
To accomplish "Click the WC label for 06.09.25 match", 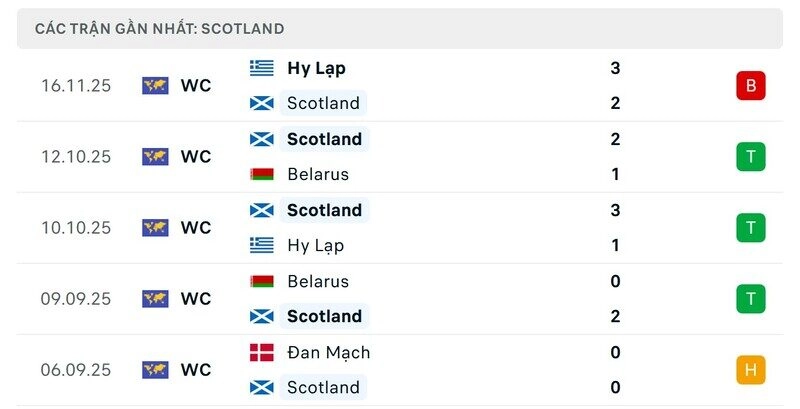I will pos(196,370).
